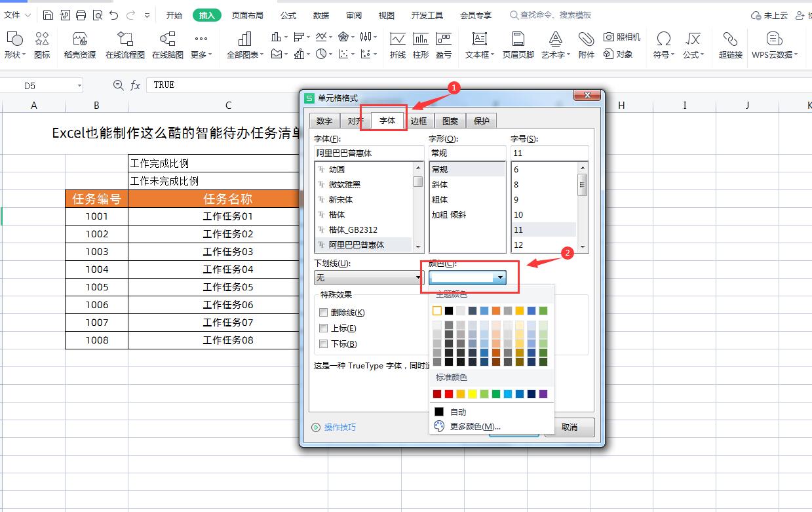Check the 下标 subscript option

point(324,344)
